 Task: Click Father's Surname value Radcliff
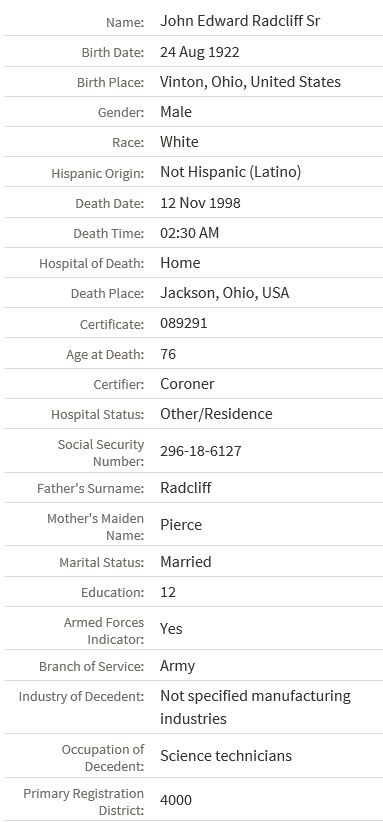click(x=186, y=488)
